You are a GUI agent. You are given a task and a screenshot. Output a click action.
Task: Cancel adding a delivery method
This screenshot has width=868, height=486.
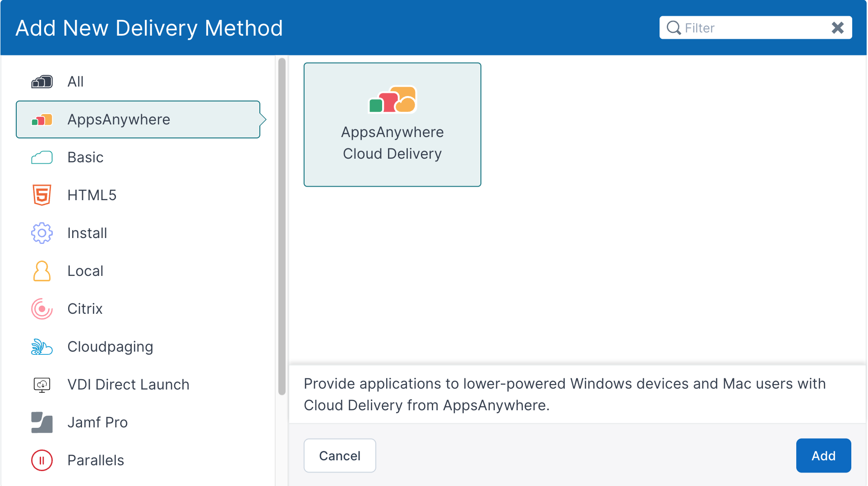[340, 456]
